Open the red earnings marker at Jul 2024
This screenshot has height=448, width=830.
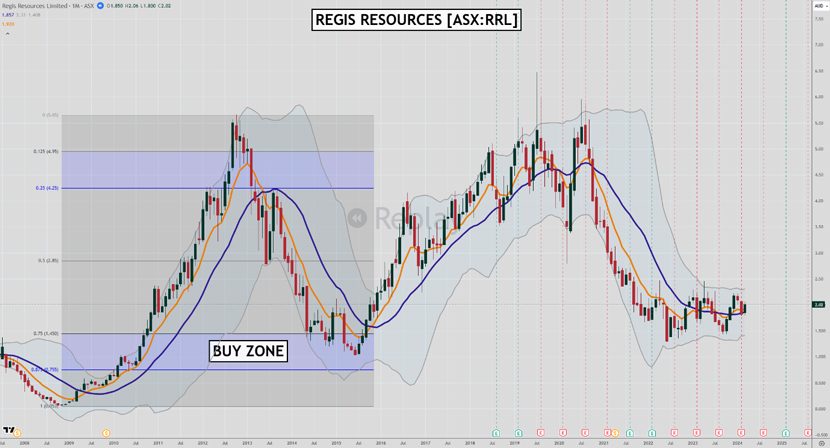coord(763,433)
